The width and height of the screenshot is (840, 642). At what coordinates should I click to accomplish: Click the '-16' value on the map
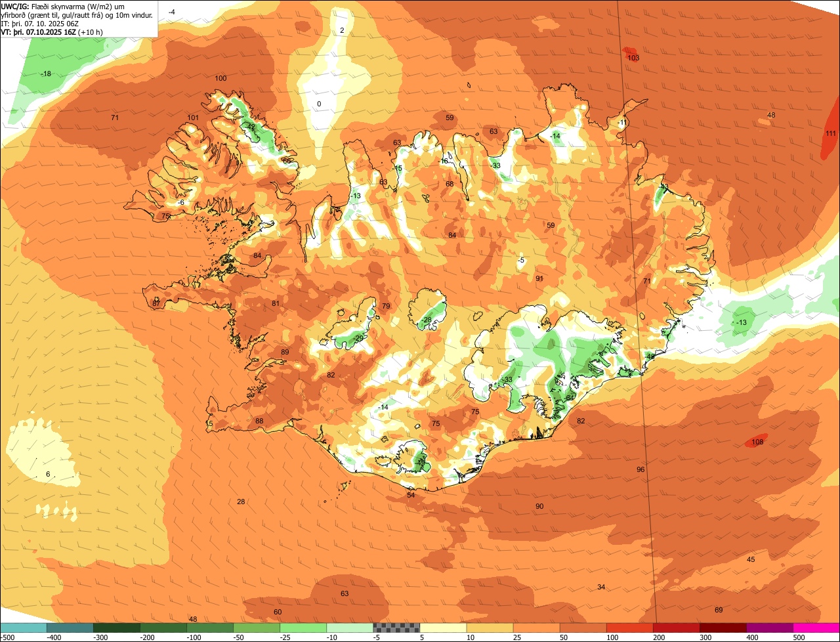coord(444,161)
